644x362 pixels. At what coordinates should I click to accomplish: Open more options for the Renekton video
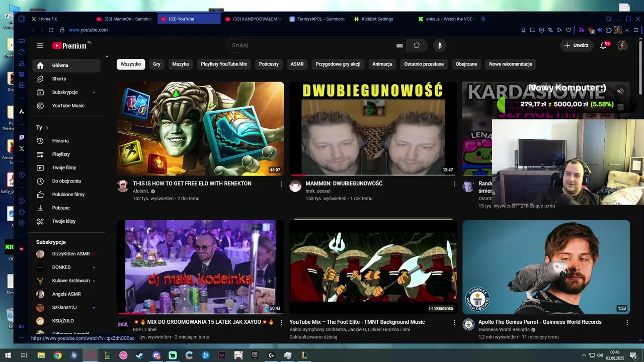pyautogui.click(x=281, y=184)
